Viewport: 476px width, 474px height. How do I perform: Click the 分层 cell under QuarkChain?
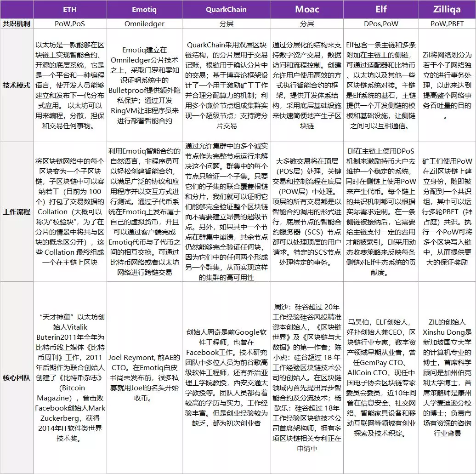pos(226,24)
